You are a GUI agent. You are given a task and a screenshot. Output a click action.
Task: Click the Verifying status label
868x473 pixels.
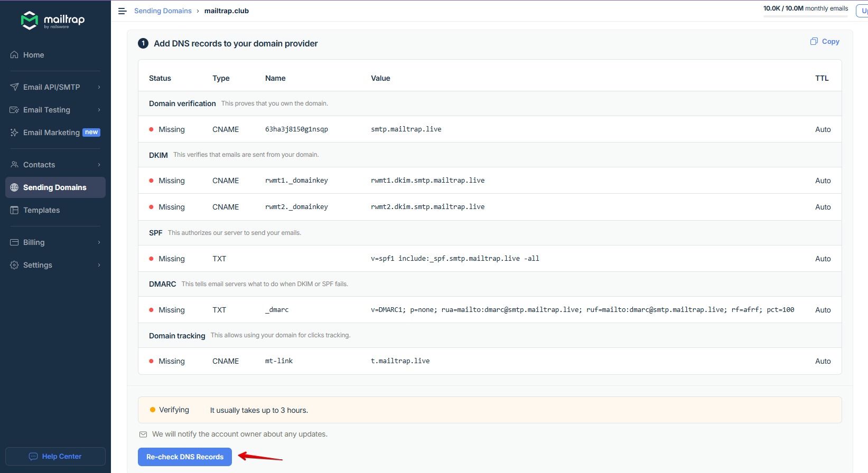pos(174,410)
